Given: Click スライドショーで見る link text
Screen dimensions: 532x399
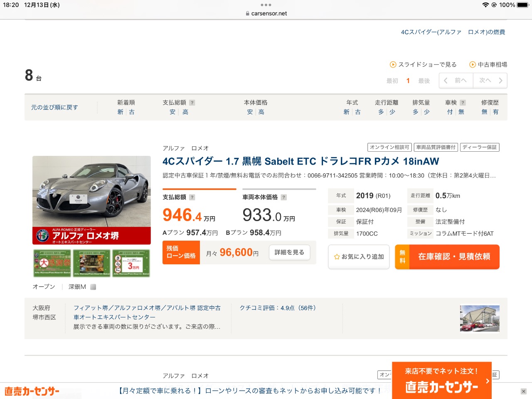Looking at the screenshot, I should coord(427,64).
